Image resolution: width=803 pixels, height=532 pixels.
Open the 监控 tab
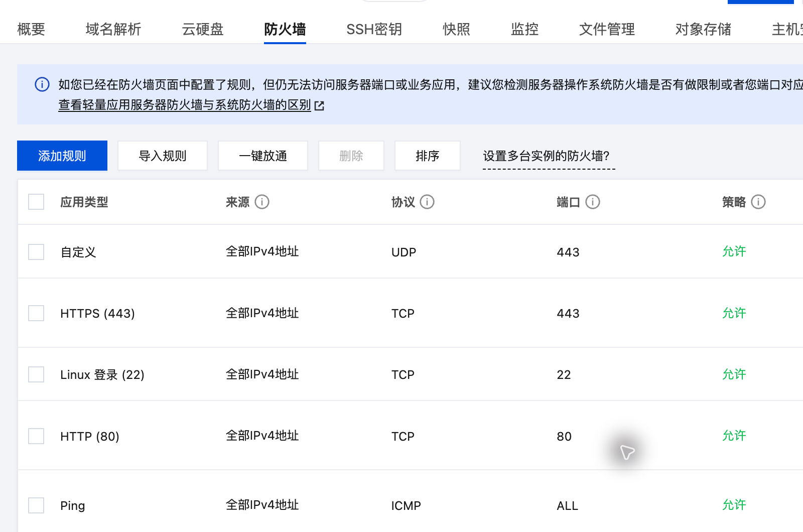tap(525, 29)
